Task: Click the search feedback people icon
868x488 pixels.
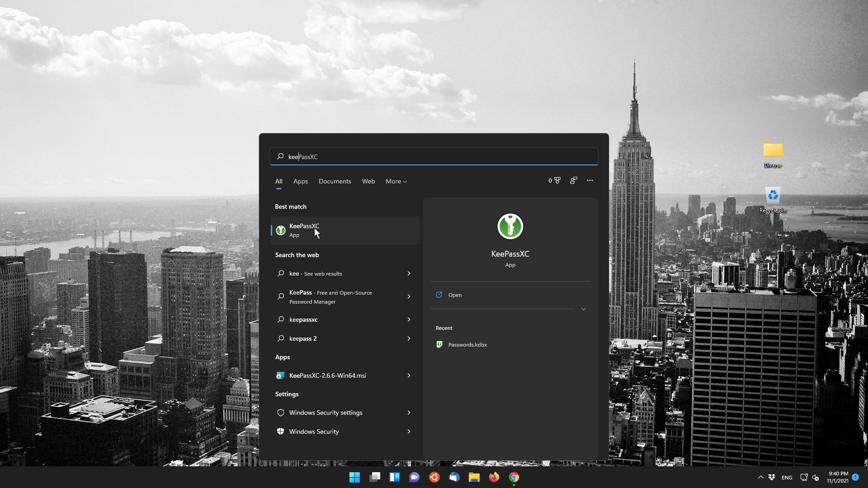Action: tap(573, 180)
